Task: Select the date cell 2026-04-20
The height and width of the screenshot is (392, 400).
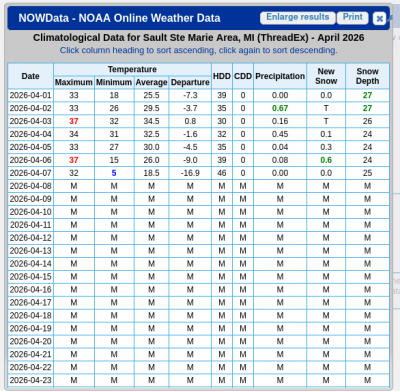Action: click(x=30, y=342)
